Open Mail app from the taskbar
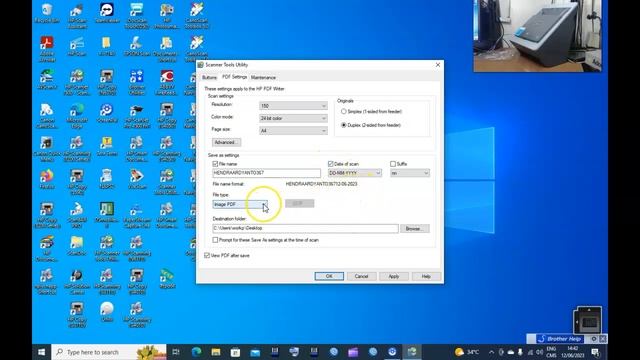The height and width of the screenshot is (360, 640). 255,352
